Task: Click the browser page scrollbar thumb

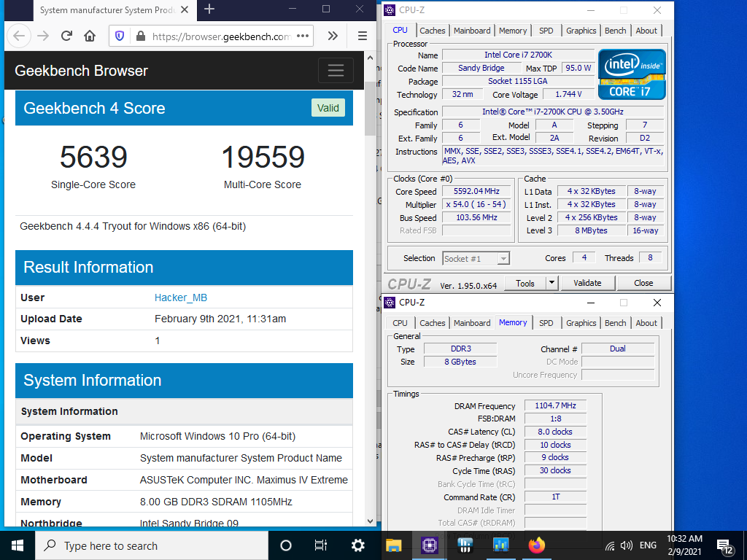Action: pos(370,109)
